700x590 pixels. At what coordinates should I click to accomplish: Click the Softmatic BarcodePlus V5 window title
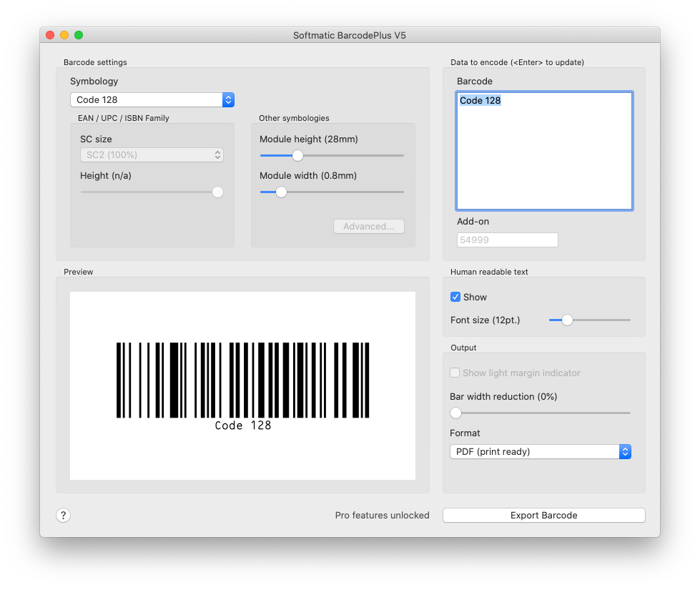(350, 35)
